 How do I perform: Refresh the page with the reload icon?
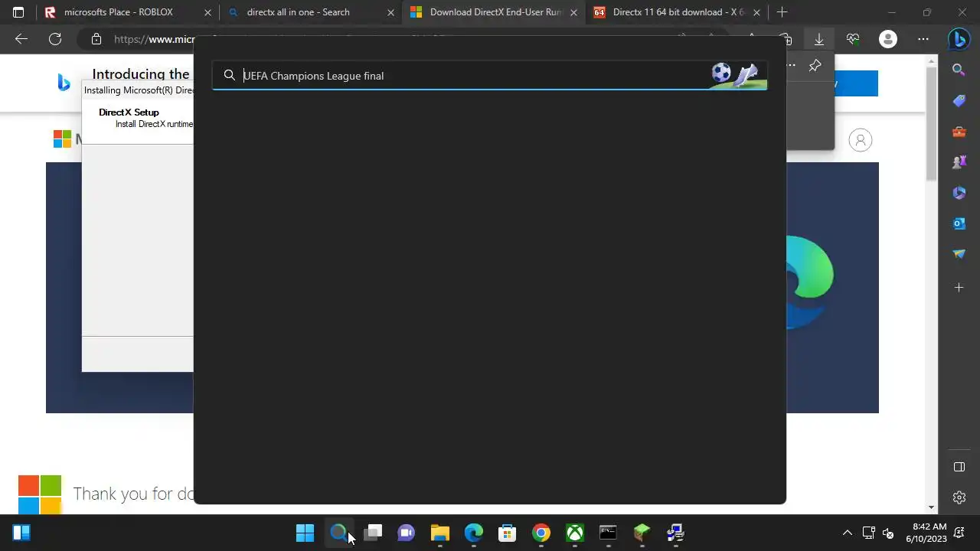click(x=55, y=39)
